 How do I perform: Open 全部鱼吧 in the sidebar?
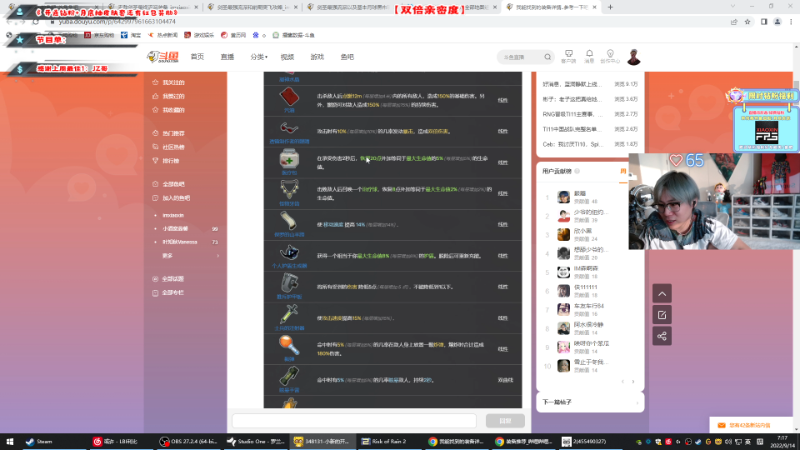(x=173, y=184)
